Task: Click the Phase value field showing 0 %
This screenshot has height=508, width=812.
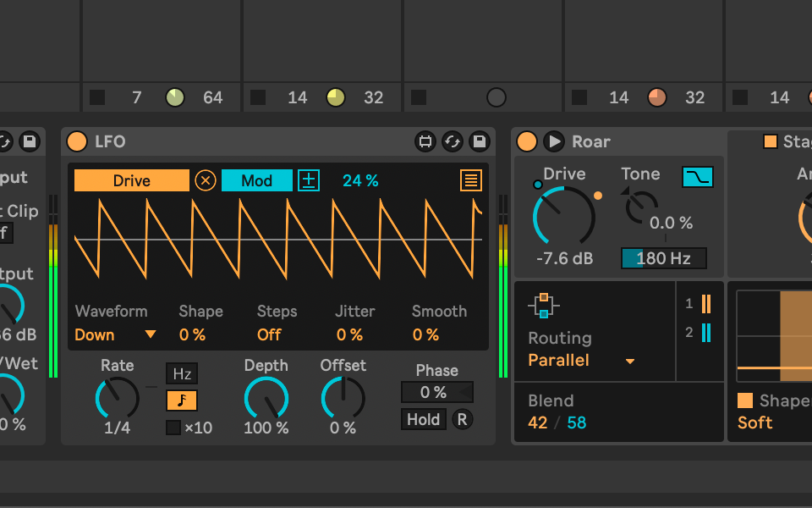Action: (436, 392)
